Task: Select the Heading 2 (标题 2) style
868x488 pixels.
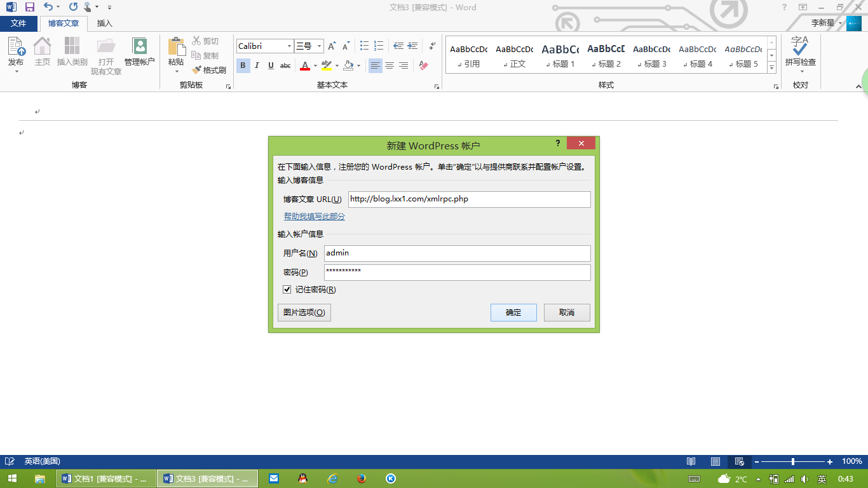Action: point(606,55)
